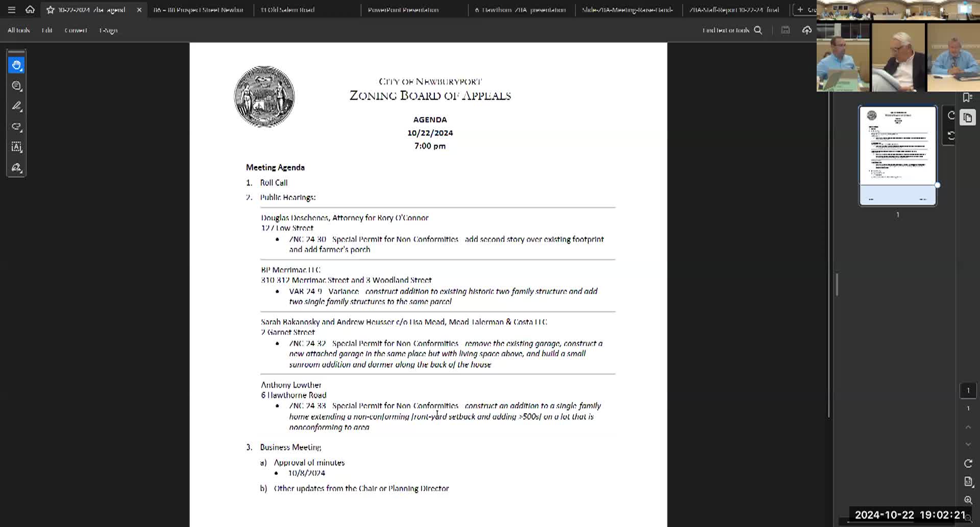
Task: Click the '2 Garnet Street' address
Action: click(288, 332)
